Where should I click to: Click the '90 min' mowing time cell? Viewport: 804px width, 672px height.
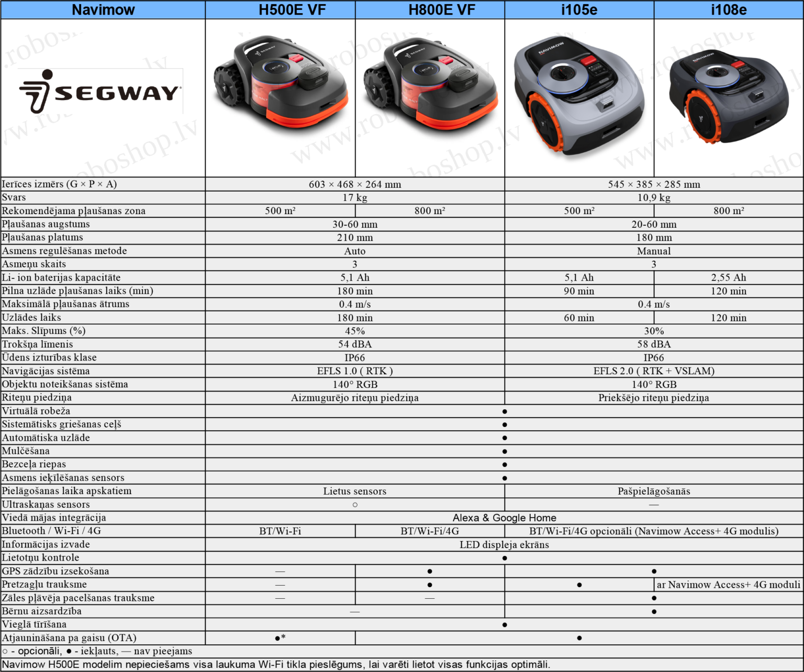(x=579, y=291)
